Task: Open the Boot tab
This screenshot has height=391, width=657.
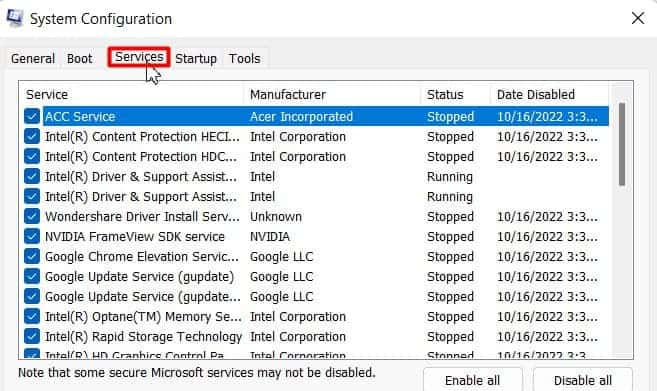Action: click(x=80, y=58)
